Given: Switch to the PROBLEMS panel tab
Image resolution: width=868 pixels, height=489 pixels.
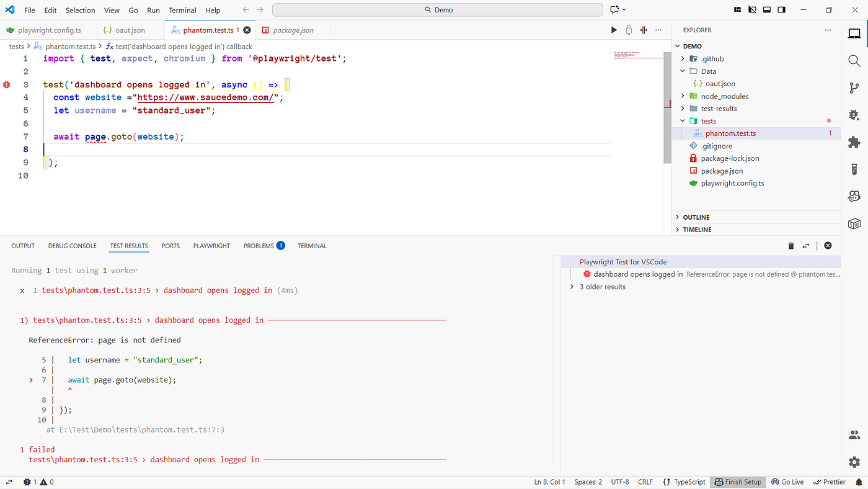Looking at the screenshot, I should [x=263, y=246].
